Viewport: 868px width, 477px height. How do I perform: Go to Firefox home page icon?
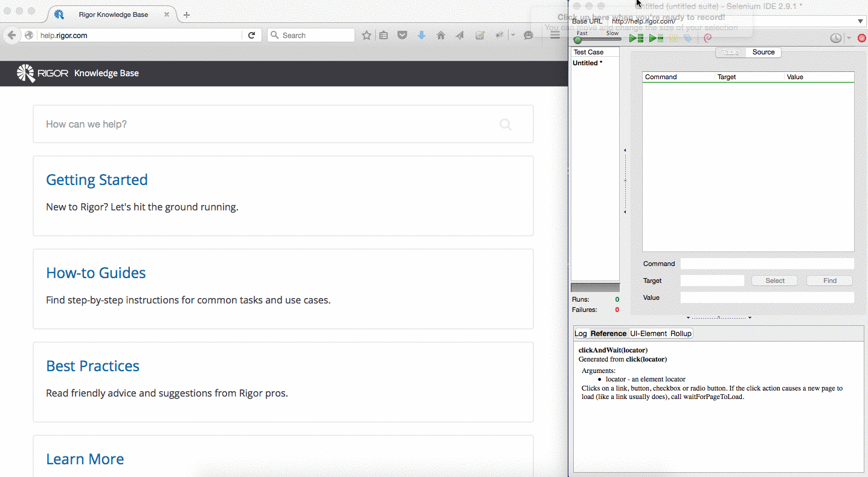[x=441, y=35]
